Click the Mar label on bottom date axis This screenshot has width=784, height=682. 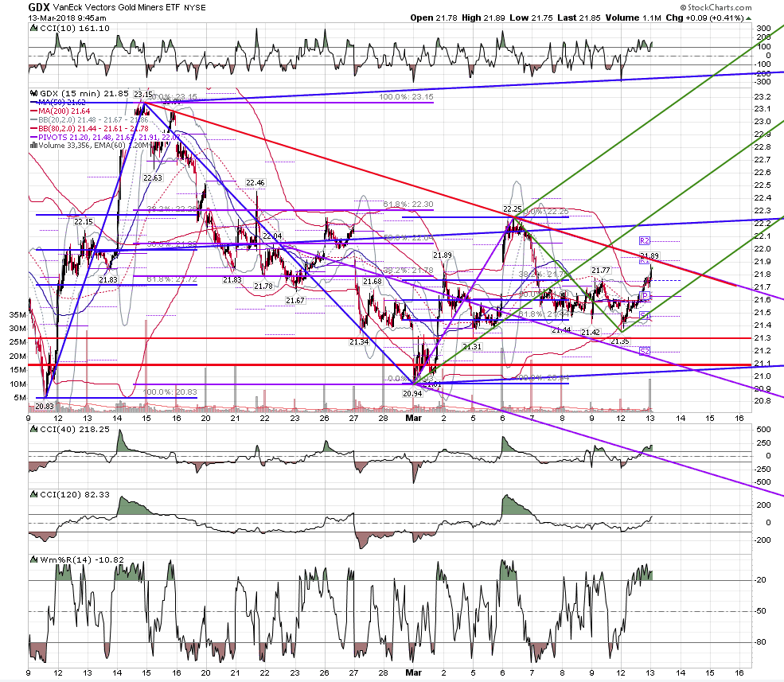pyautogui.click(x=414, y=419)
